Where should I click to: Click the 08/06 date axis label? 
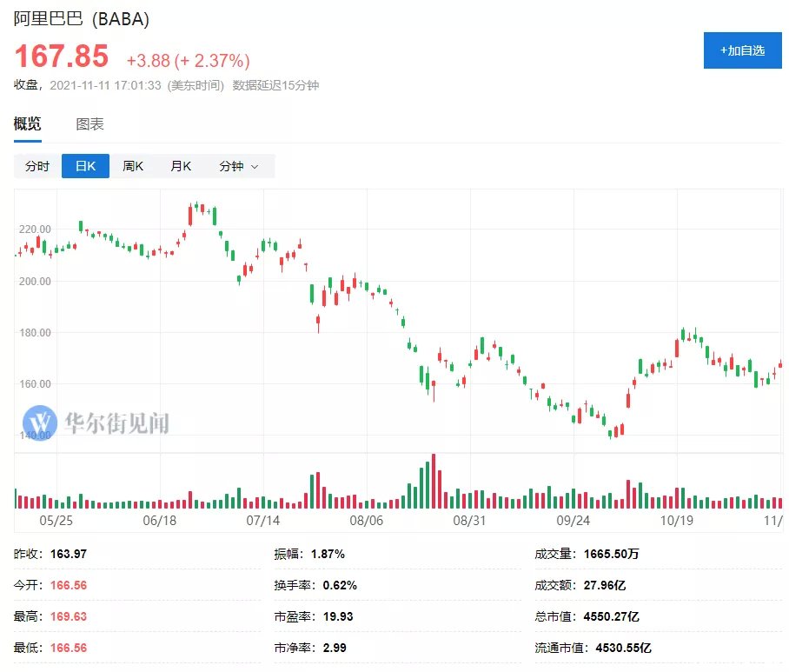[x=367, y=521]
